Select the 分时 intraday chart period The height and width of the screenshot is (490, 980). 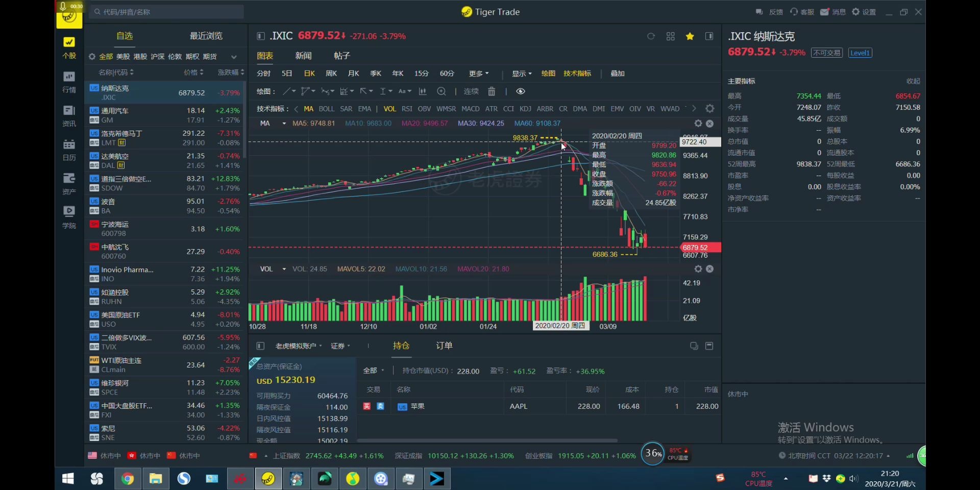(x=263, y=73)
